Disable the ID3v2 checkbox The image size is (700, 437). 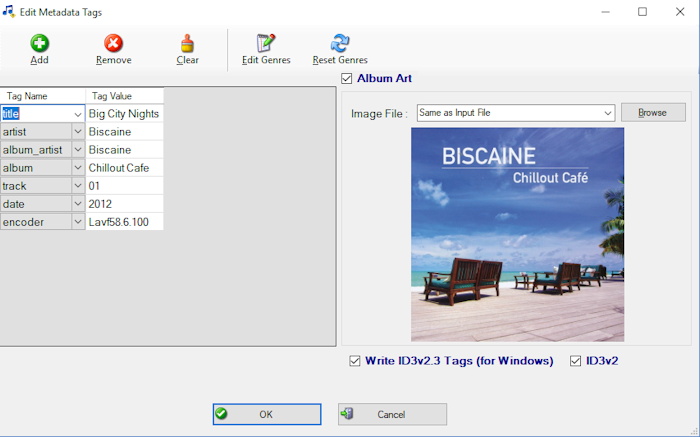pyautogui.click(x=576, y=361)
